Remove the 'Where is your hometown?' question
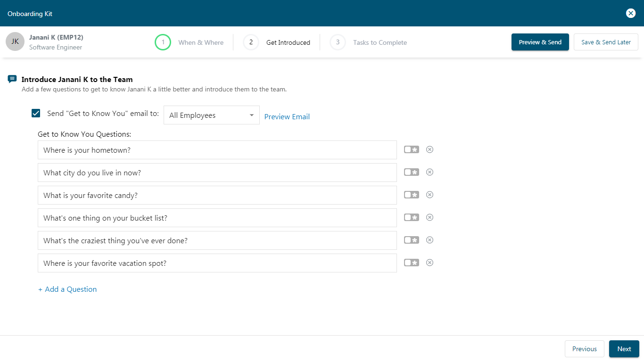Image resolution: width=644 pixels, height=362 pixels. point(429,149)
